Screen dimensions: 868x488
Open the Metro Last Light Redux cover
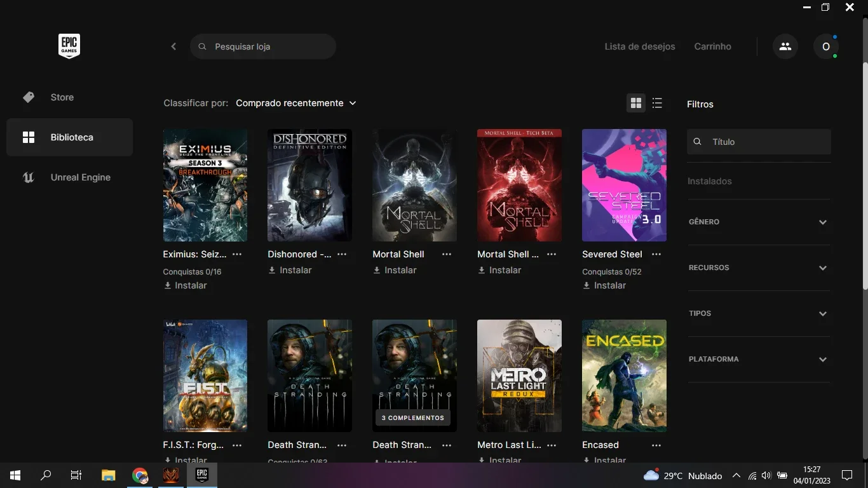point(519,376)
